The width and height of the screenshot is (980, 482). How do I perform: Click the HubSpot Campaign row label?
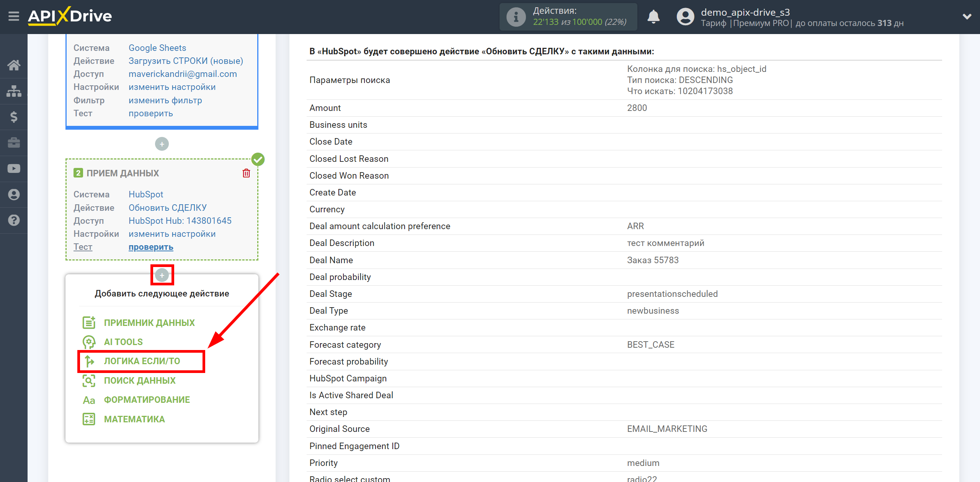click(348, 378)
